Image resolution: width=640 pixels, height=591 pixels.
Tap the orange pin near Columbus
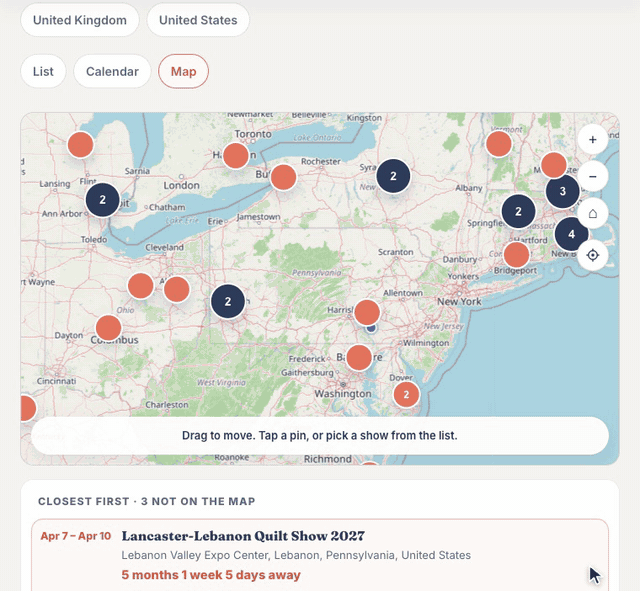109,328
